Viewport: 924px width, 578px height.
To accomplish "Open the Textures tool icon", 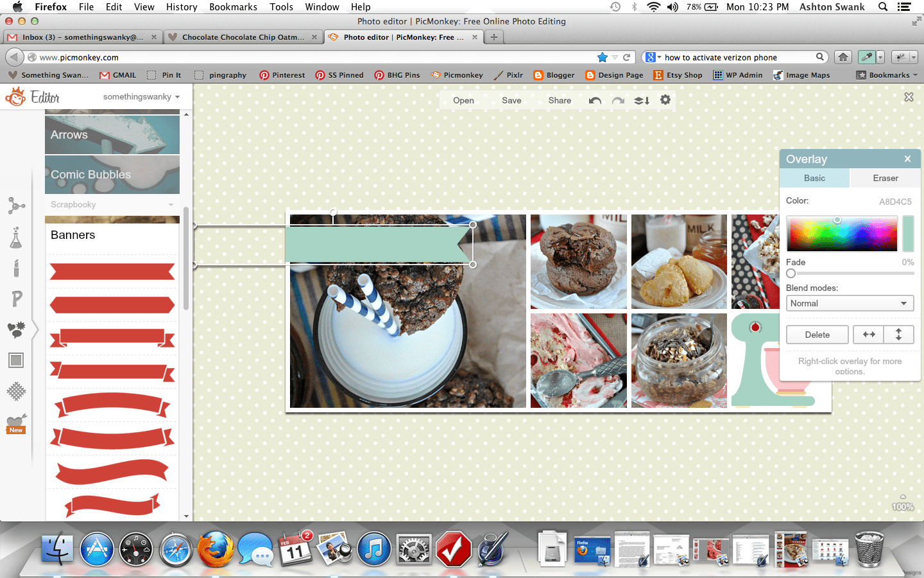I will pyautogui.click(x=16, y=390).
